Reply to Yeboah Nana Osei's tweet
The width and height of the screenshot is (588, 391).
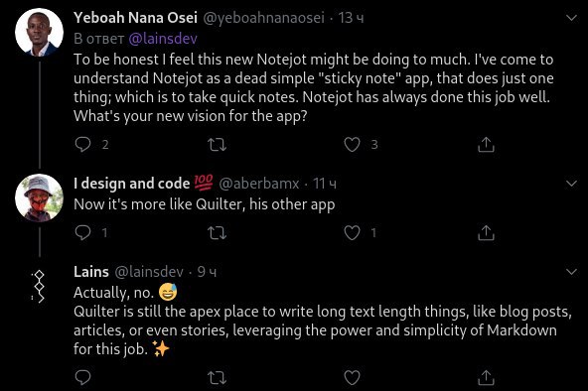(x=82, y=144)
